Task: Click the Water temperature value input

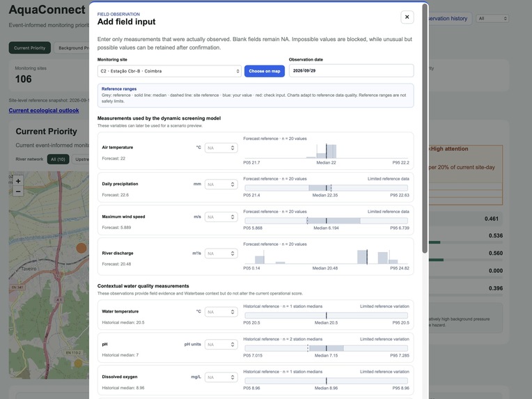Action: tap(221, 312)
